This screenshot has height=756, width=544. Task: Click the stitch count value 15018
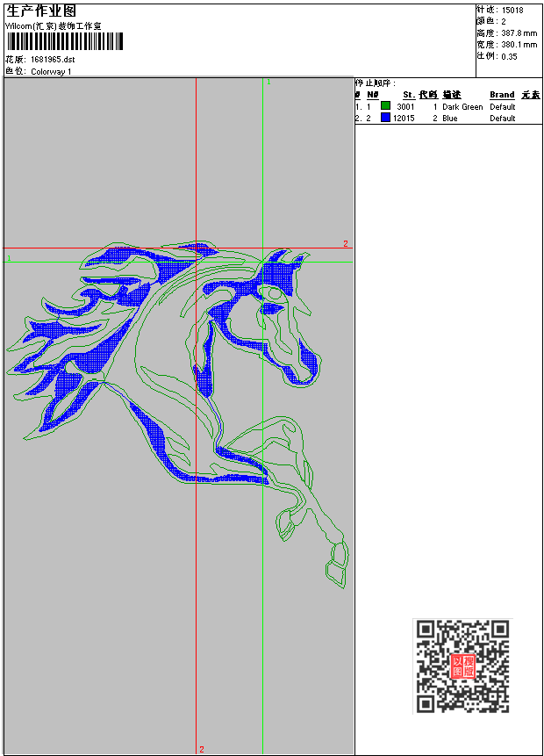click(512, 11)
